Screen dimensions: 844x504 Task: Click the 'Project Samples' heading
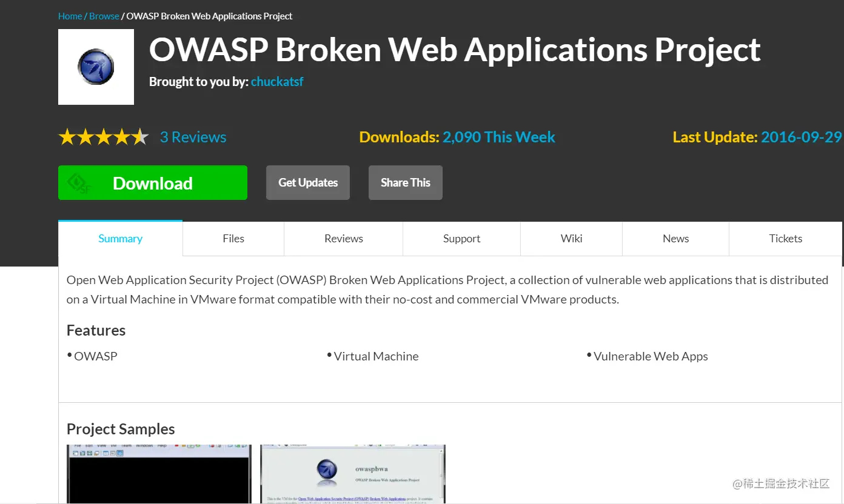tap(121, 429)
